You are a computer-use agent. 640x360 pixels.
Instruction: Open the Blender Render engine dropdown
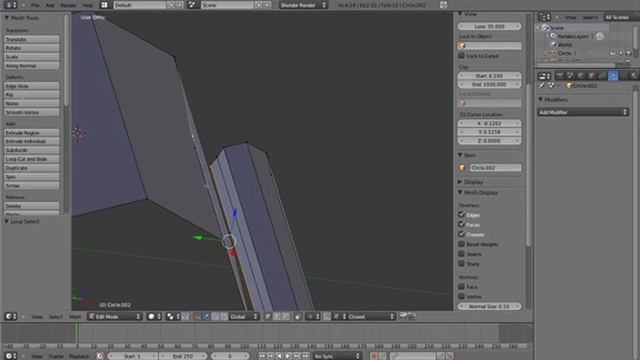point(303,5)
